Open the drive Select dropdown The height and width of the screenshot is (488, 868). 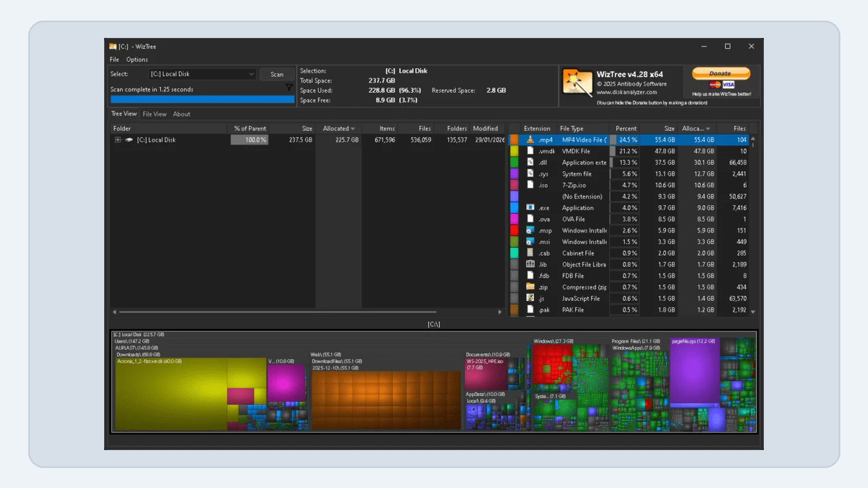[202, 74]
